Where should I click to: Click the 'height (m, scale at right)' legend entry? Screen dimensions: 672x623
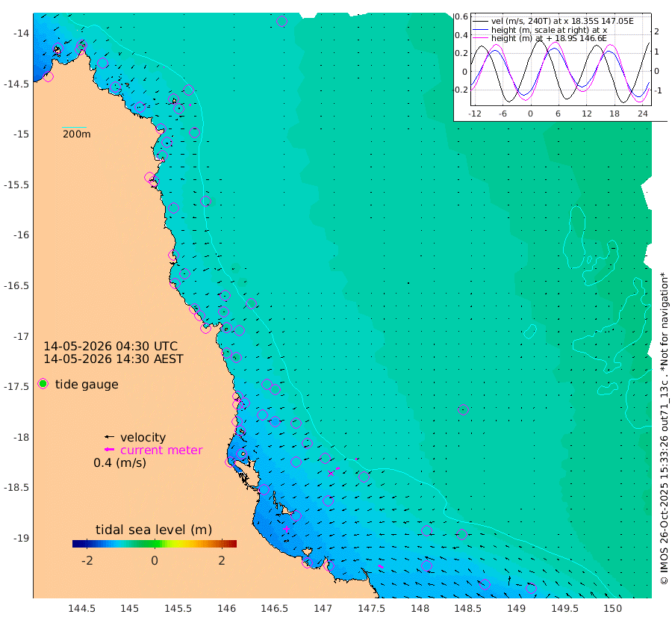[549, 30]
